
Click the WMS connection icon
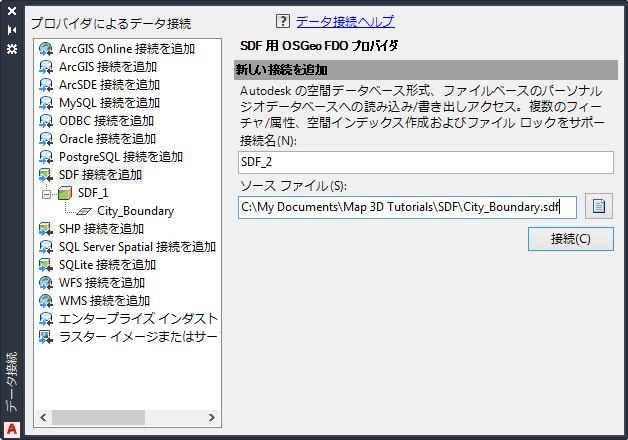tap(46, 301)
